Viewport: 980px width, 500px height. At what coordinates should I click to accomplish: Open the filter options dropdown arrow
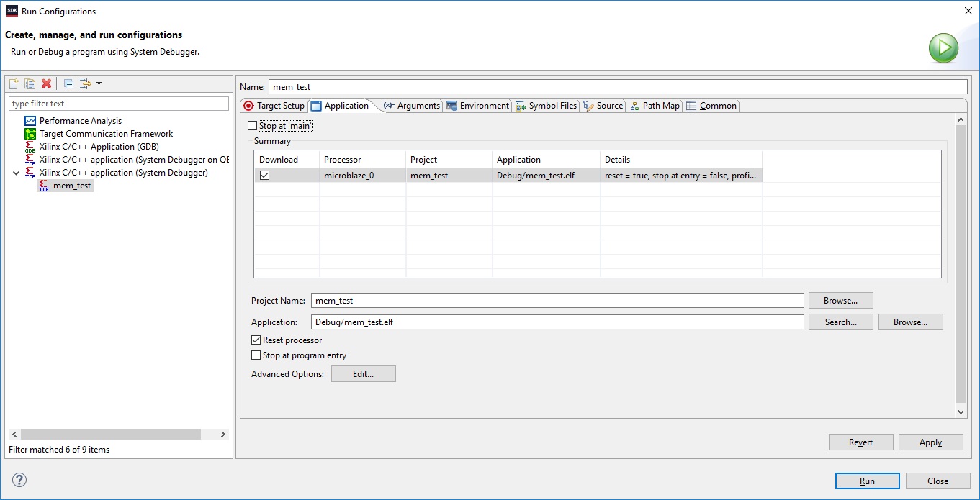[x=99, y=83]
